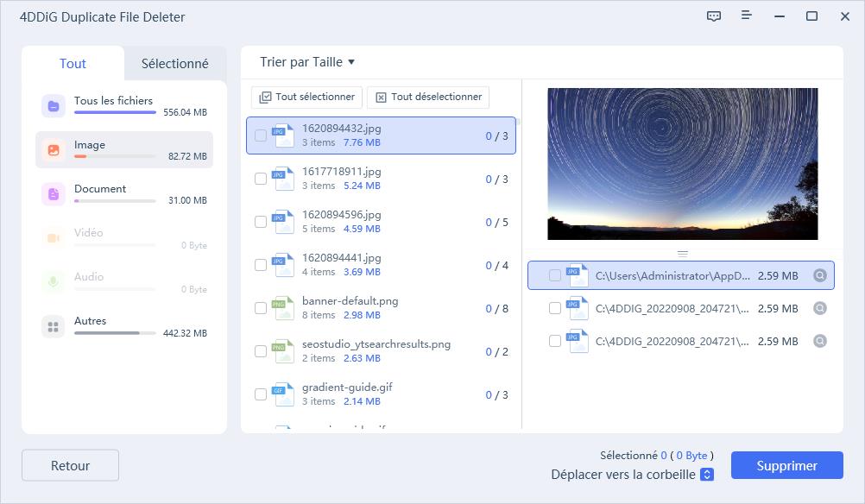
Task: Click the Tout sélectionner button
Action: click(306, 97)
